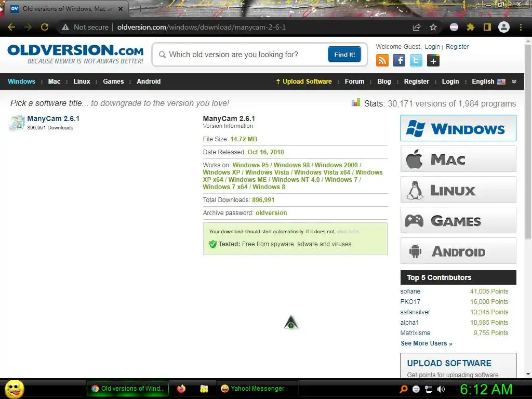Click the large Linux category banner
The image size is (532, 399).
458,189
